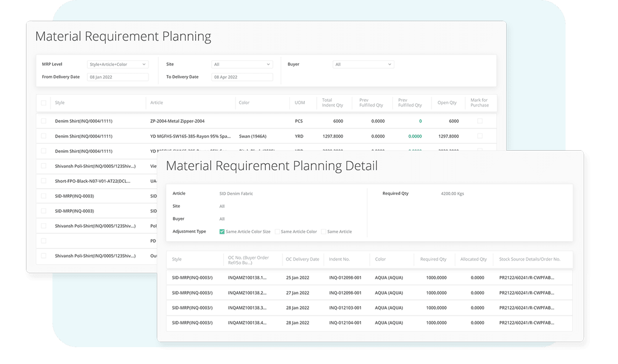Click the From Delivery Date field

click(x=118, y=77)
